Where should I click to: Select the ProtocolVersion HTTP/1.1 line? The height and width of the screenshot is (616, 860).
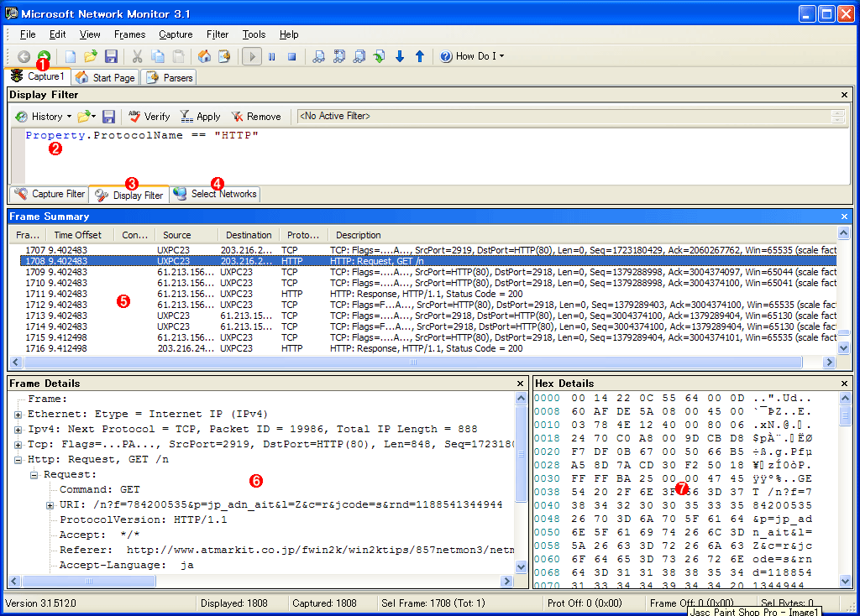(x=143, y=519)
